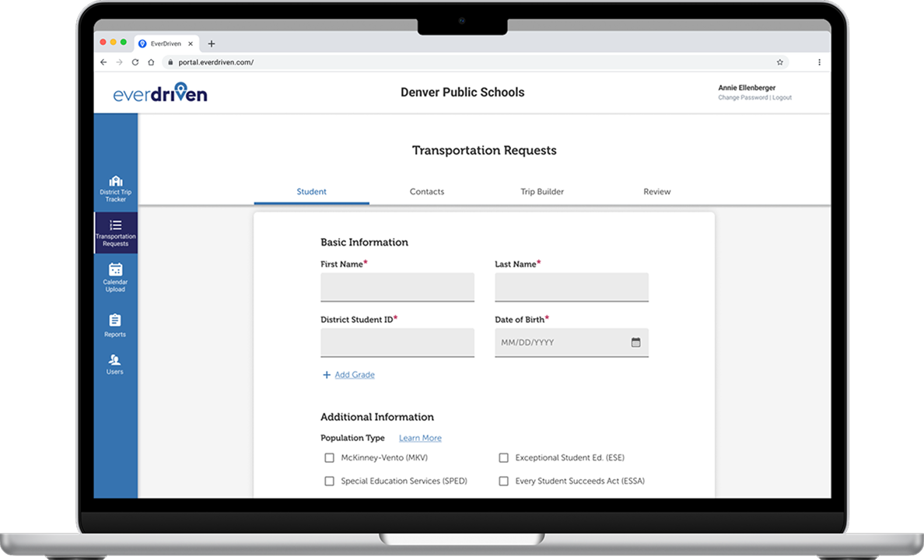The width and height of the screenshot is (924, 560).
Task: Open the Learn More link
Action: (420, 438)
